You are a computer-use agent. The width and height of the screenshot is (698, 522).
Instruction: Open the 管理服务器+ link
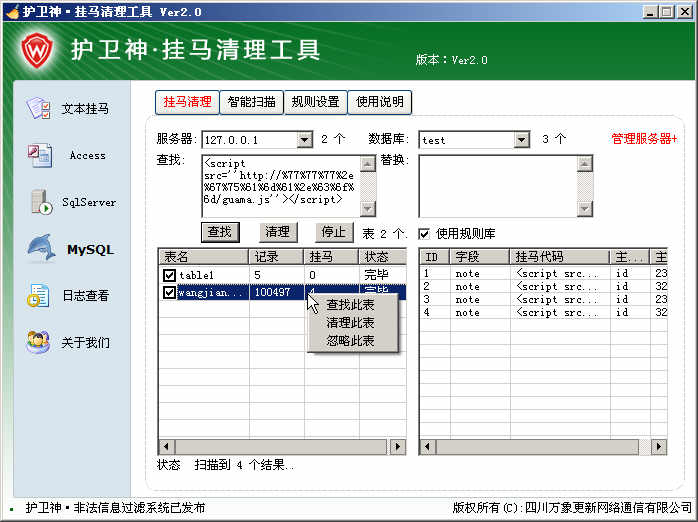(644, 139)
